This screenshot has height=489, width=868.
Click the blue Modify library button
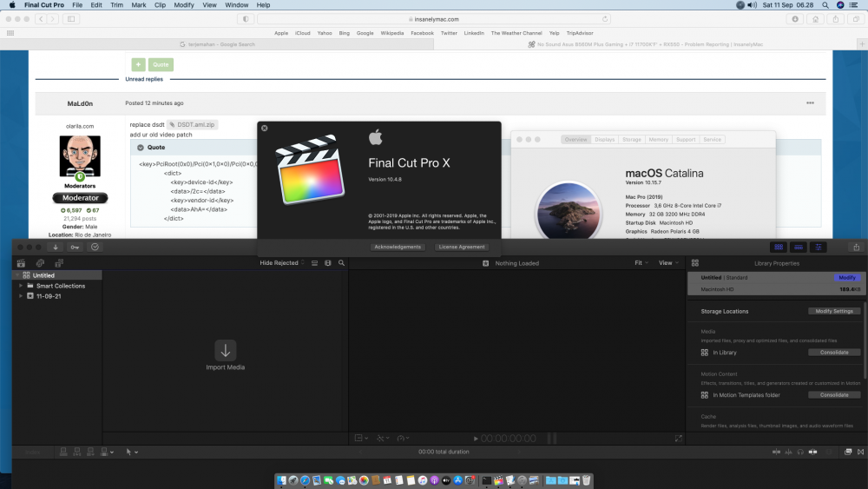point(847,277)
